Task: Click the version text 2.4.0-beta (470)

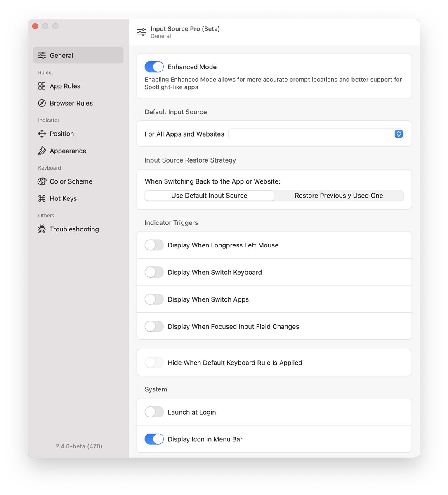Action: [79, 446]
